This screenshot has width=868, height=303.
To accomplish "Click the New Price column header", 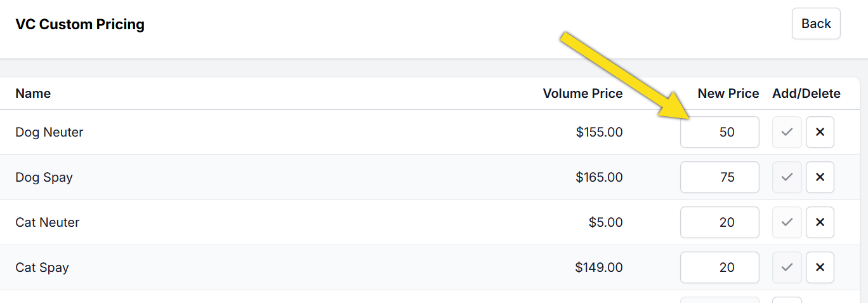I will point(728,93).
